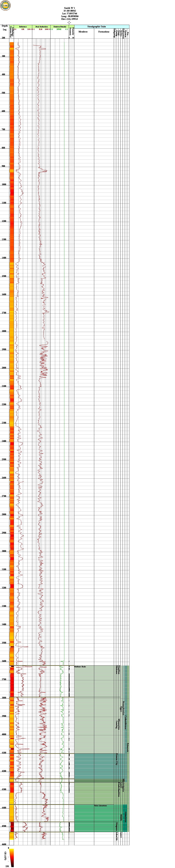Viewport: 175px width, 868px height.
Task: Click the well symbol below the elevation
Action: point(69,23)
